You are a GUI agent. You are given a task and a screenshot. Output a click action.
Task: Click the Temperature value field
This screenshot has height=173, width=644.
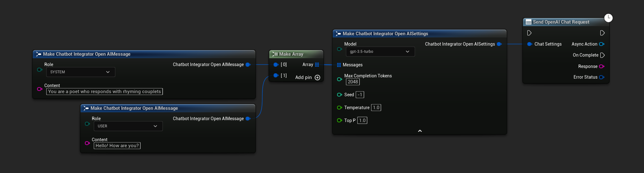coord(376,108)
